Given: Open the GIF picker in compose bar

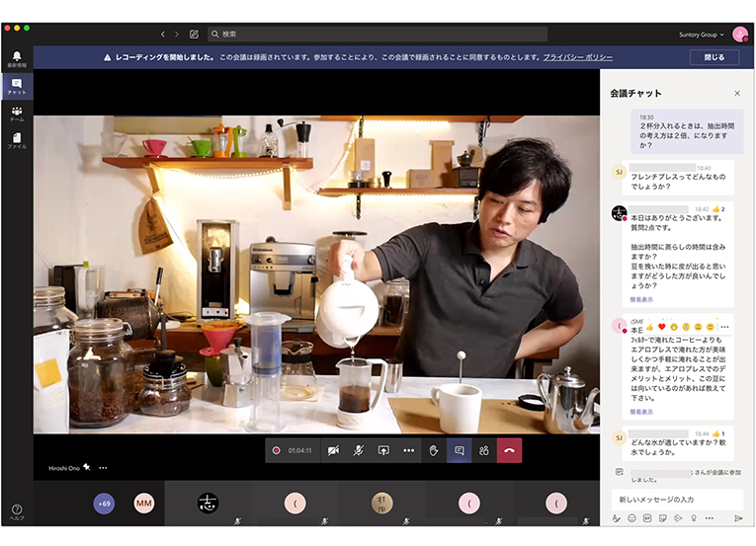Looking at the screenshot, I should click(x=647, y=518).
